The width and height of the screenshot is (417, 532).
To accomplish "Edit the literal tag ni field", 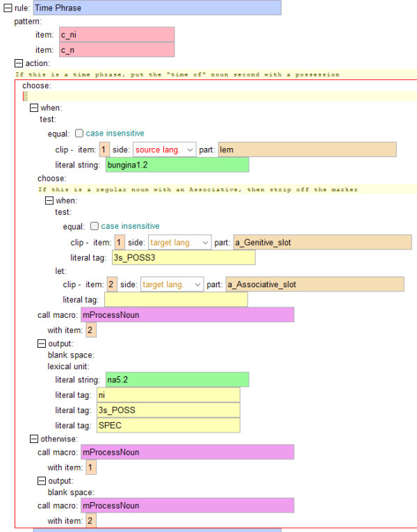I will [168, 395].
